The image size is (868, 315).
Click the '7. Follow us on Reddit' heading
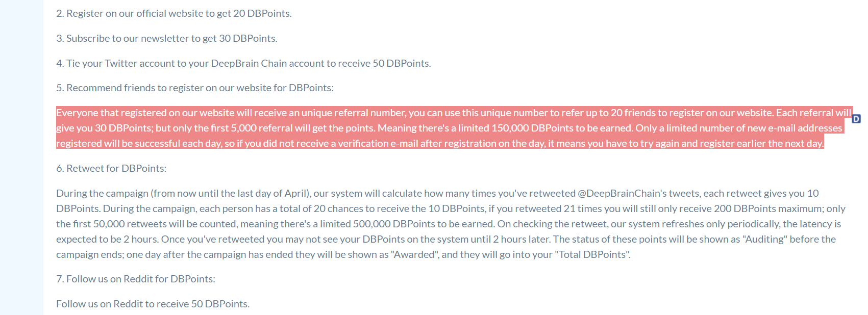coord(135,279)
